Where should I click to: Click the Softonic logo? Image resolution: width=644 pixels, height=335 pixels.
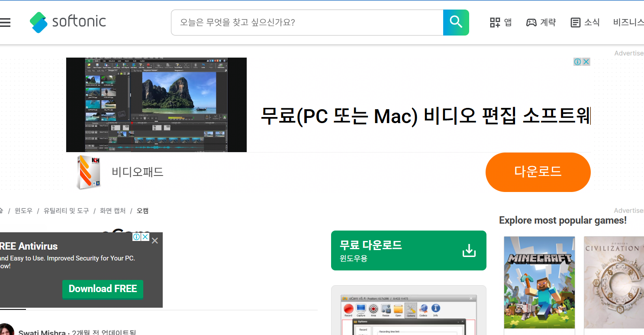pos(68,22)
